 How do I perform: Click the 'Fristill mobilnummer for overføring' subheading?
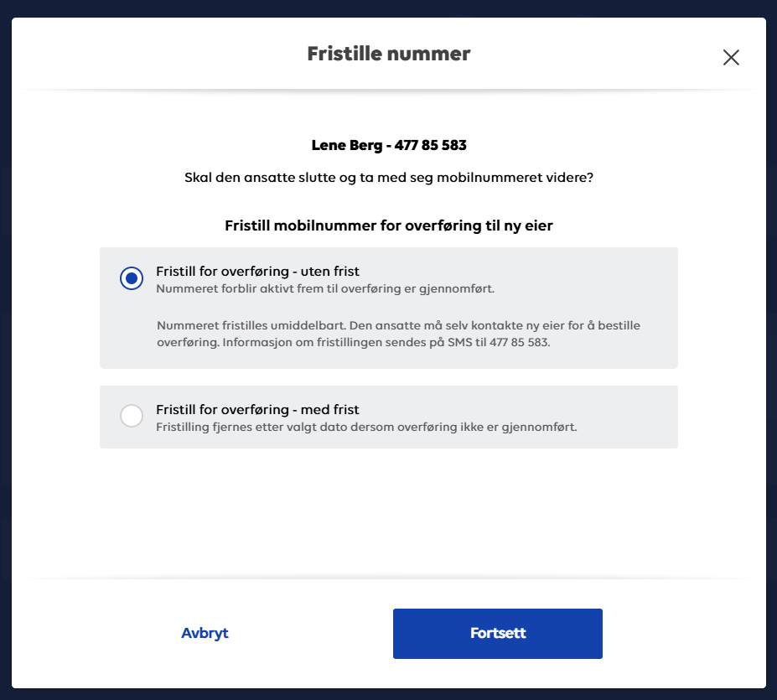point(389,226)
